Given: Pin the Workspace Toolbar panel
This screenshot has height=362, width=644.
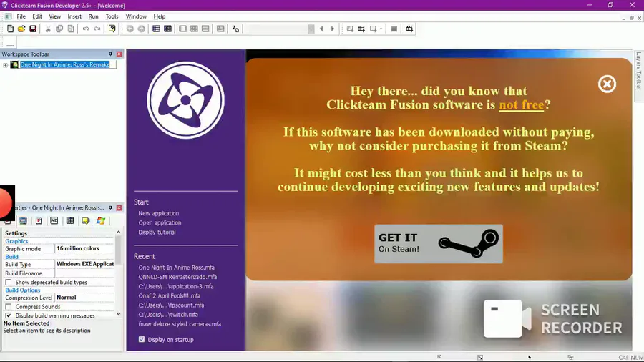Looking at the screenshot, I should (110, 54).
